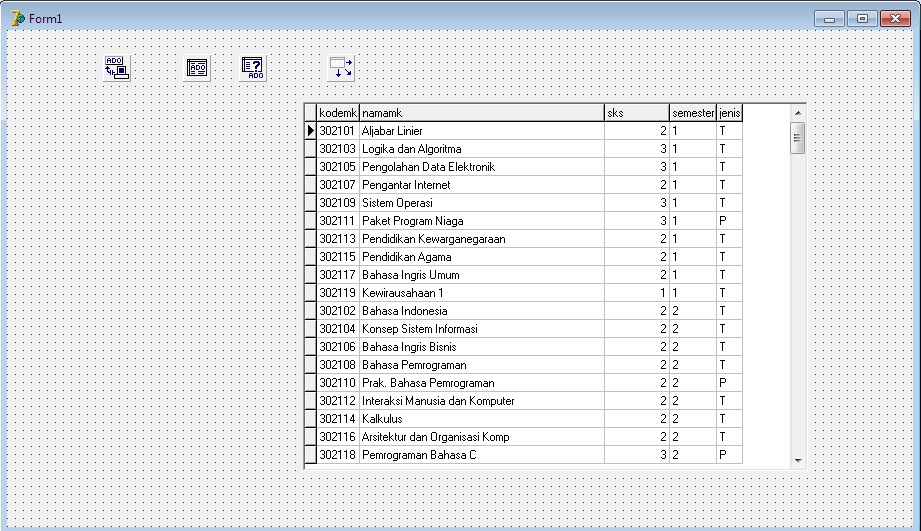Viewport: 921px width, 531px height.
Task: Select cell 302101 in kodemk column
Action: point(338,131)
